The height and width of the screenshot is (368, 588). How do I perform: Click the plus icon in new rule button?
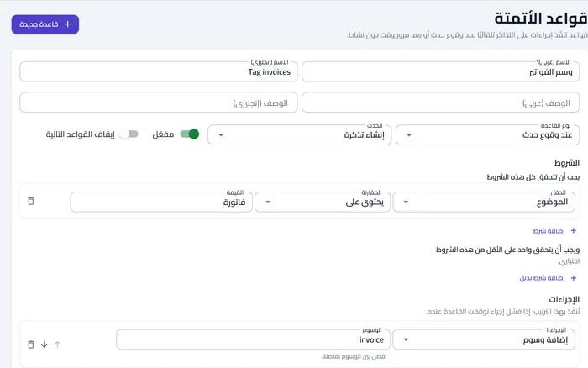(x=67, y=24)
